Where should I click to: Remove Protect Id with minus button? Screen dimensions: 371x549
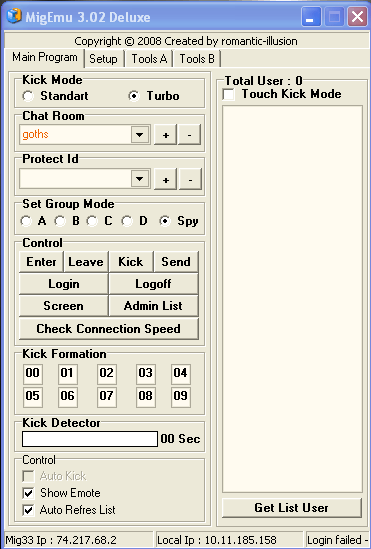click(x=190, y=179)
